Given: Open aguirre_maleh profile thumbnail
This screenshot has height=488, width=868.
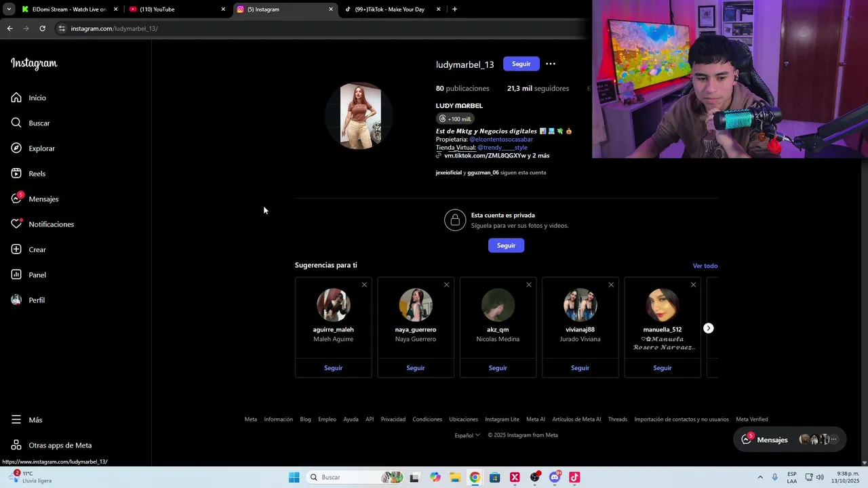Looking at the screenshot, I should click(x=333, y=305).
